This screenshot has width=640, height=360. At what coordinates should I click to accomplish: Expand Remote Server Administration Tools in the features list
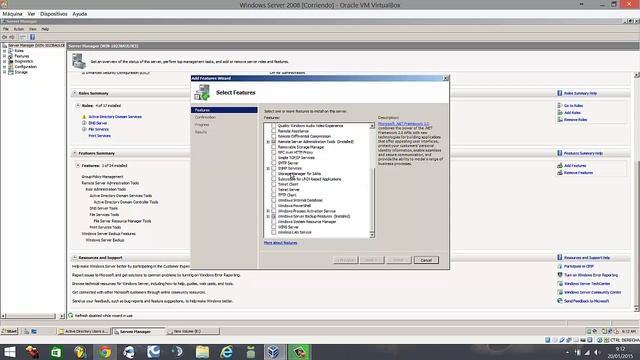pos(268,142)
